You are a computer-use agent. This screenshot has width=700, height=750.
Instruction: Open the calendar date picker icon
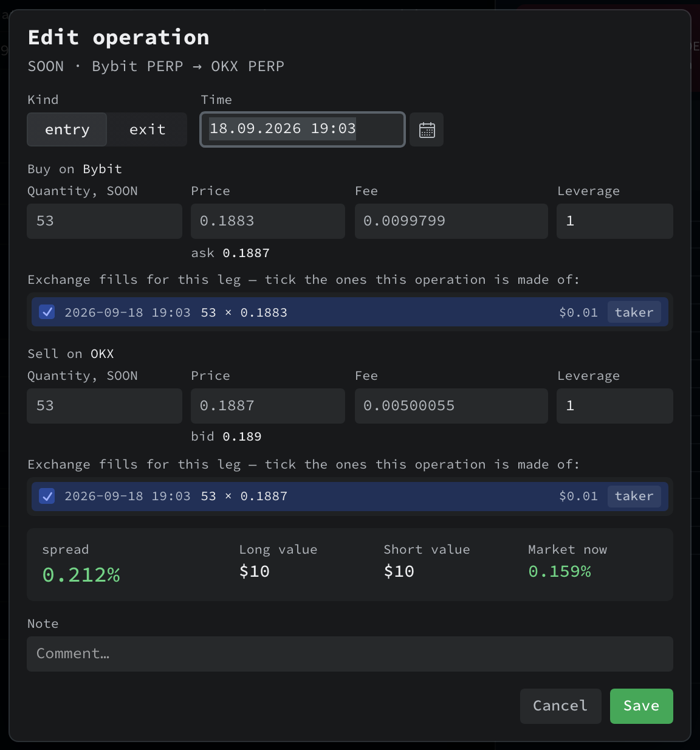tap(427, 129)
